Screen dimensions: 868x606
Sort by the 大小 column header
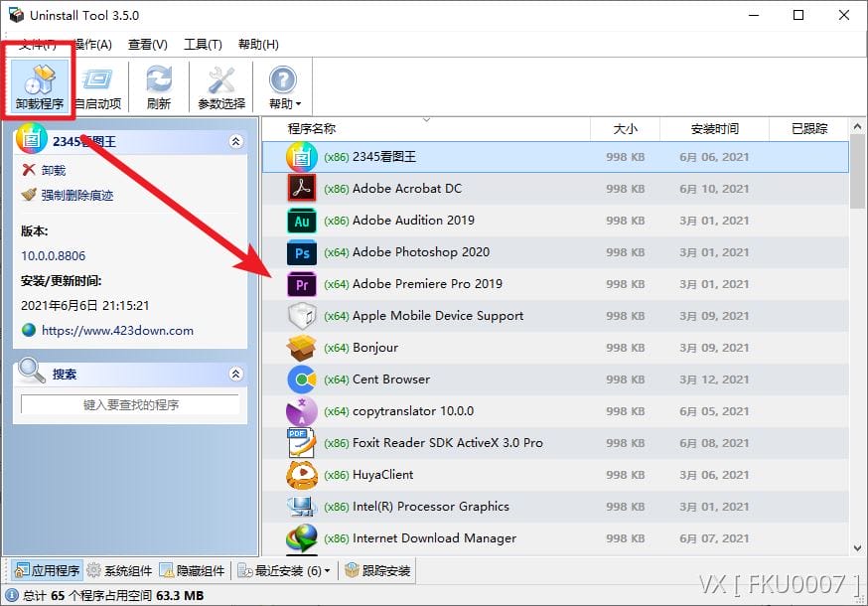tap(625, 128)
